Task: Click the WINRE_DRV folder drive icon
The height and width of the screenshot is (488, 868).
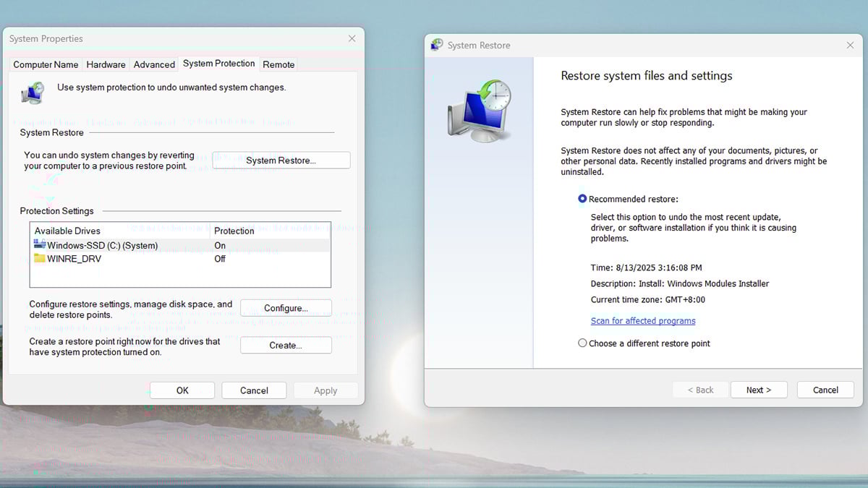Action: (40, 259)
